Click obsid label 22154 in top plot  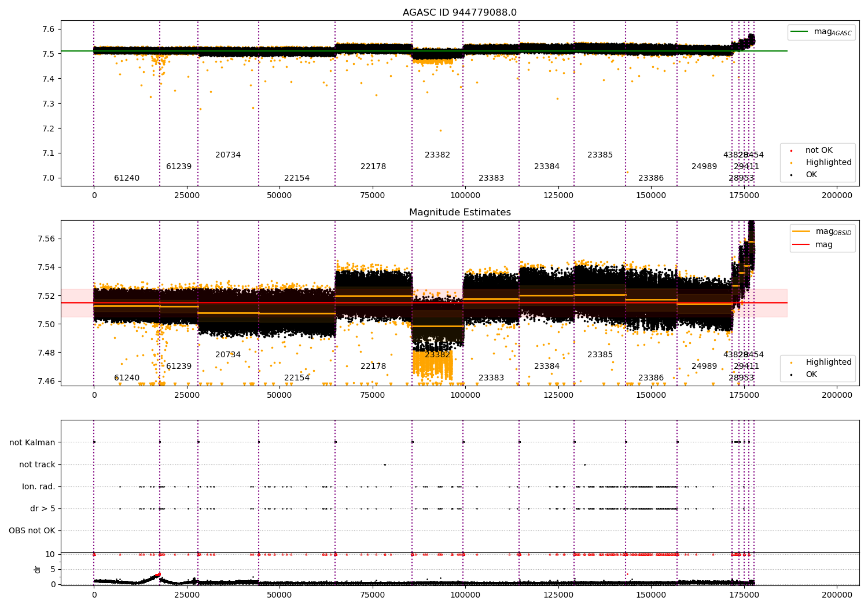coord(297,178)
